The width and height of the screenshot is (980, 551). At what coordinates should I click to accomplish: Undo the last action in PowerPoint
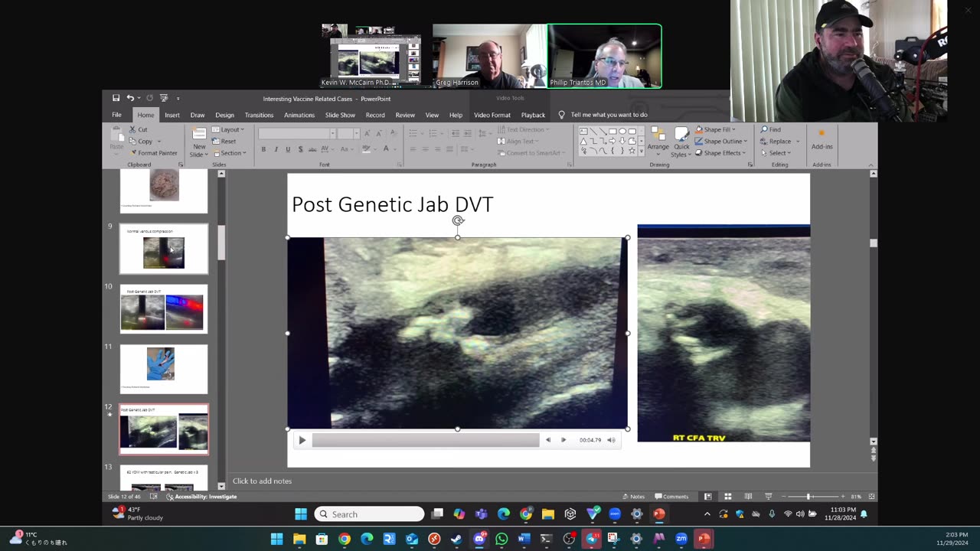click(129, 98)
